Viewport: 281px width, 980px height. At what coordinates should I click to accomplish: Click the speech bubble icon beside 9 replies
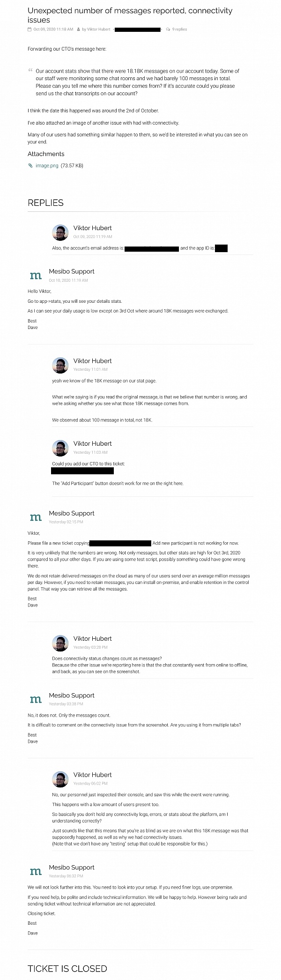168,30
